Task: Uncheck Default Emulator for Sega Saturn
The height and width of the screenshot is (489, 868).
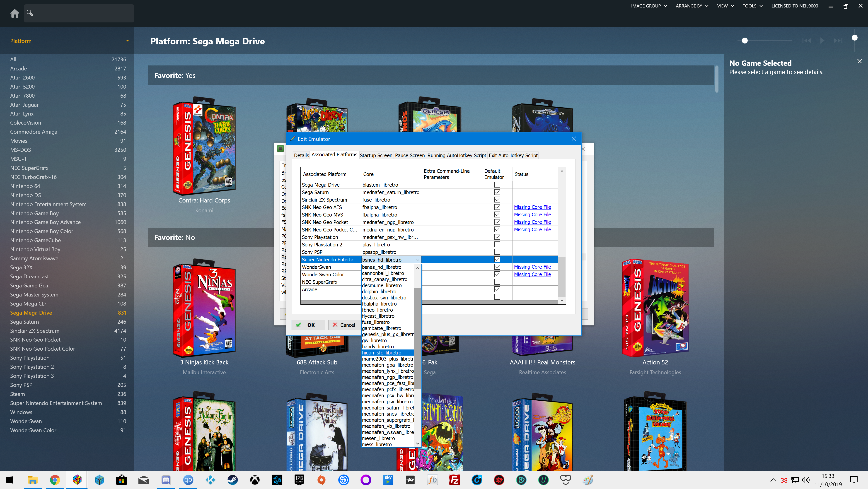Action: pyautogui.click(x=497, y=192)
